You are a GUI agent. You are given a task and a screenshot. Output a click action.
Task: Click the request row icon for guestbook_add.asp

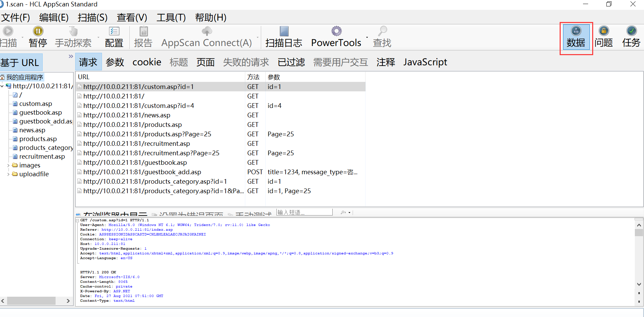[x=79, y=172]
